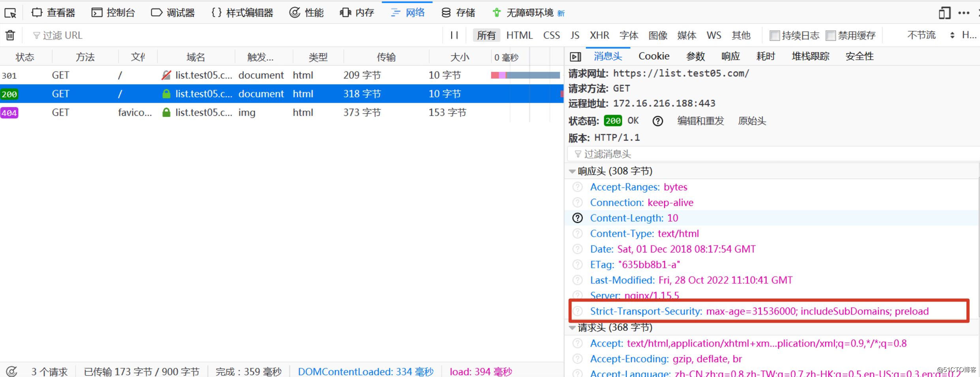Click the responsive design mode icon
The height and width of the screenshot is (377, 980).
coord(944,13)
